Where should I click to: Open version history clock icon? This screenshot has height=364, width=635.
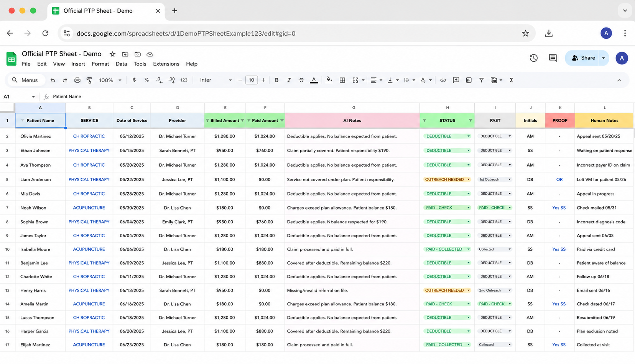pos(533,58)
